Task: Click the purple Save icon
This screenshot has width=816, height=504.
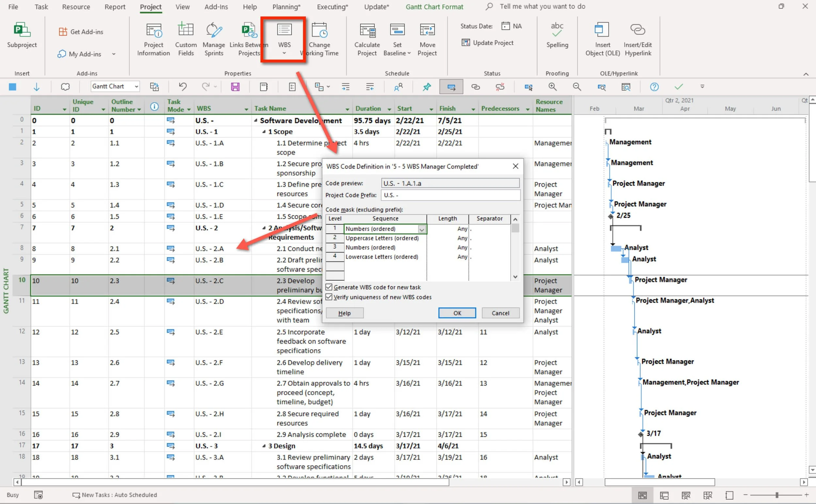Action: pyautogui.click(x=235, y=87)
